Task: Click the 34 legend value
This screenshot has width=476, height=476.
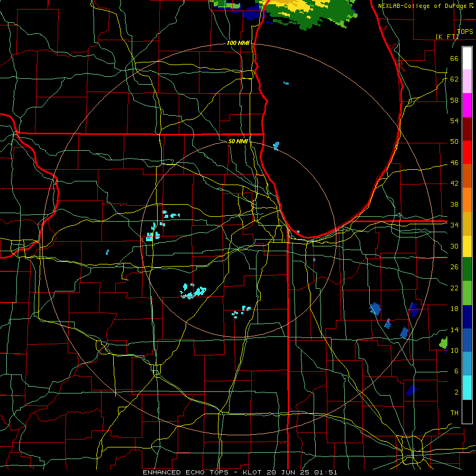Action: [x=454, y=225]
